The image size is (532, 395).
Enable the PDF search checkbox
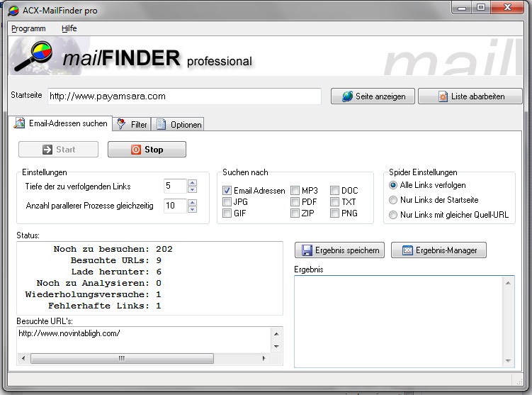[295, 202]
